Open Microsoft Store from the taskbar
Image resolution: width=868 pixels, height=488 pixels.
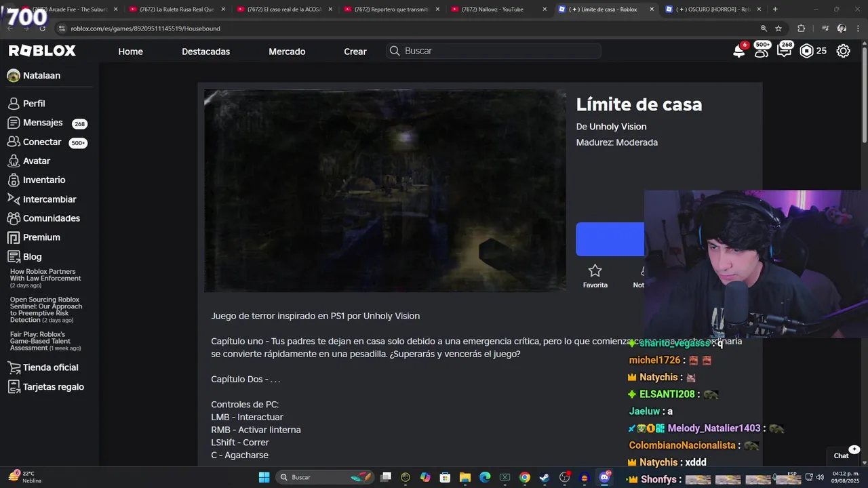(x=446, y=477)
